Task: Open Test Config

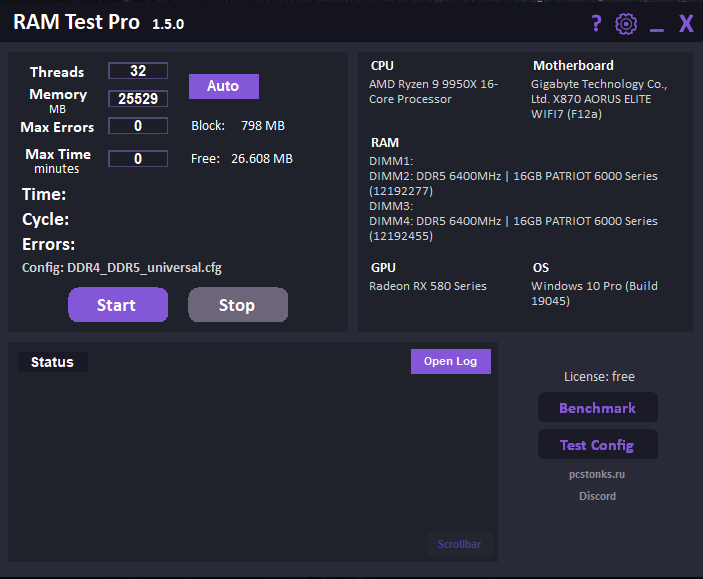Action: 598,444
